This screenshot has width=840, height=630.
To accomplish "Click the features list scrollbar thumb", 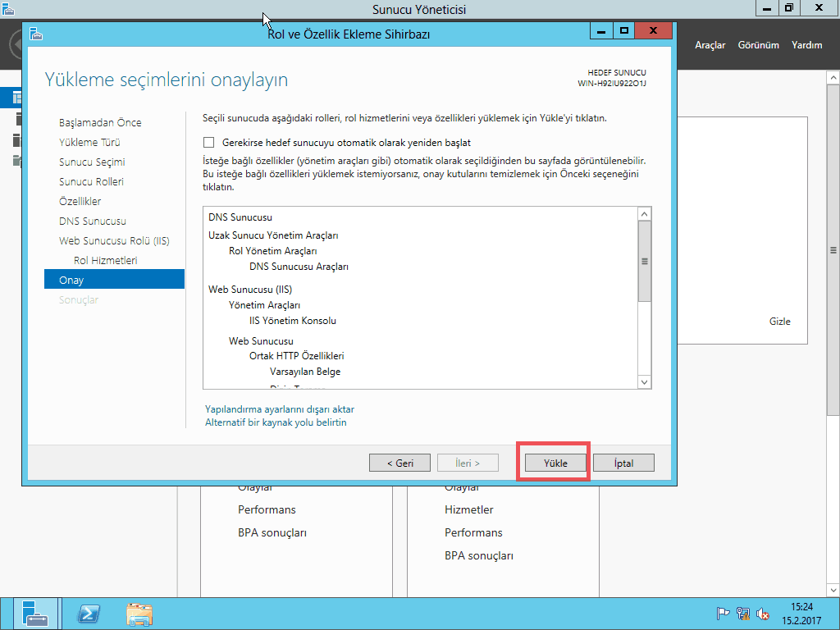I will tap(645, 262).
